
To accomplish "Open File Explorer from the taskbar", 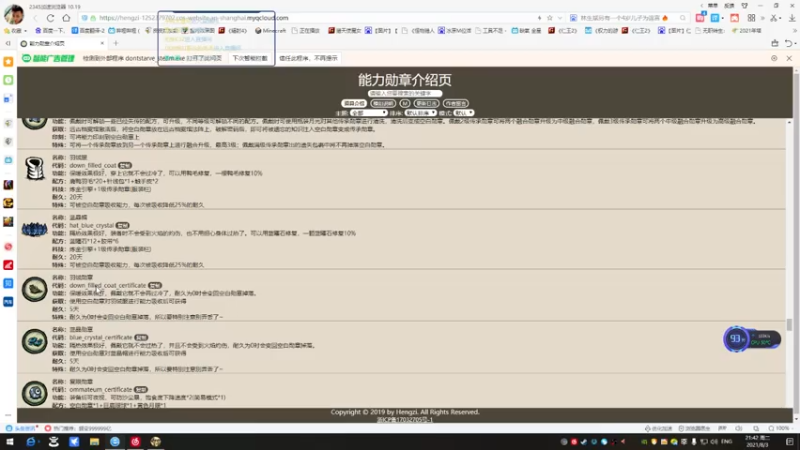I will [94, 442].
